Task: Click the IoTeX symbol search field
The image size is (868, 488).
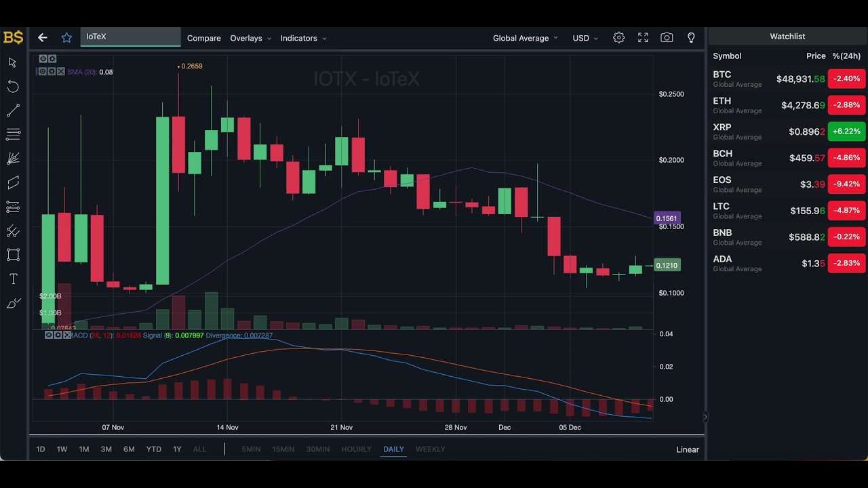Action: [x=131, y=37]
